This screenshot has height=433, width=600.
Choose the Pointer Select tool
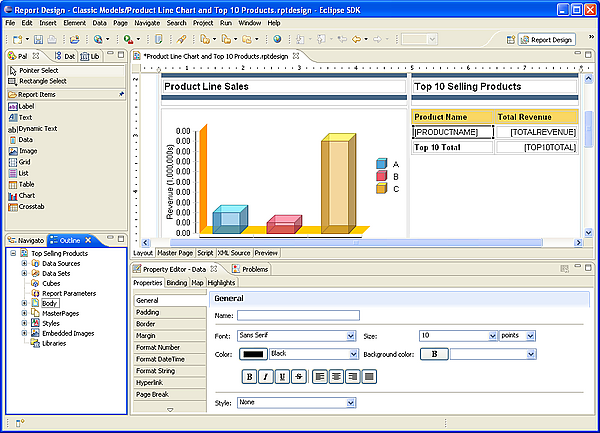(66, 70)
